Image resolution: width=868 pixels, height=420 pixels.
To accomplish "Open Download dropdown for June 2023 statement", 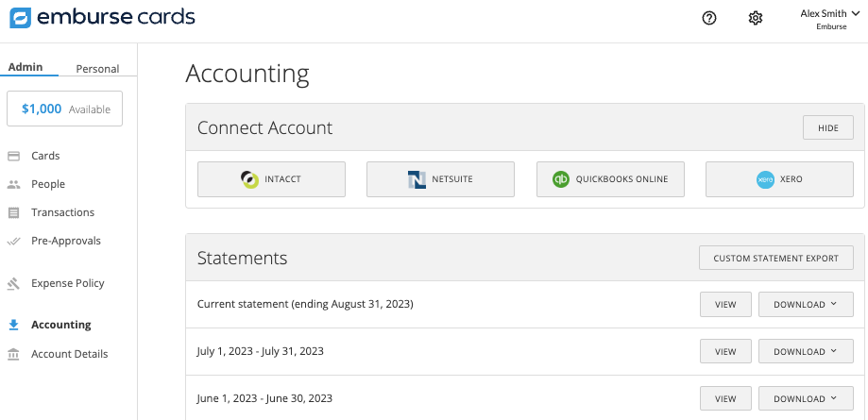I will point(806,398).
